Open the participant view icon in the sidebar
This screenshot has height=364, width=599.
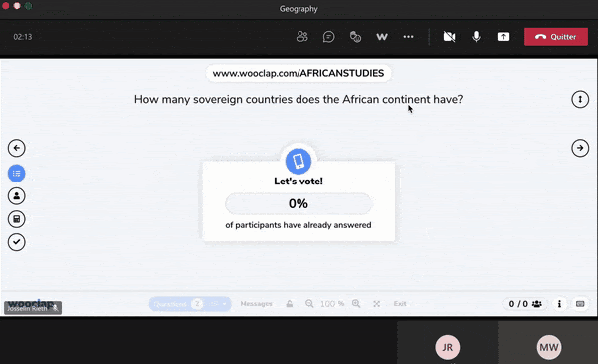click(16, 196)
